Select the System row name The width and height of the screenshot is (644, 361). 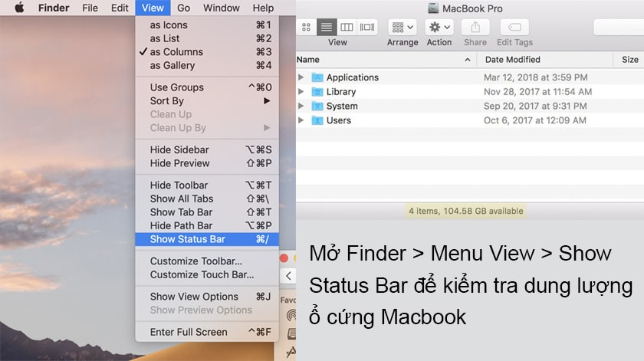342,106
